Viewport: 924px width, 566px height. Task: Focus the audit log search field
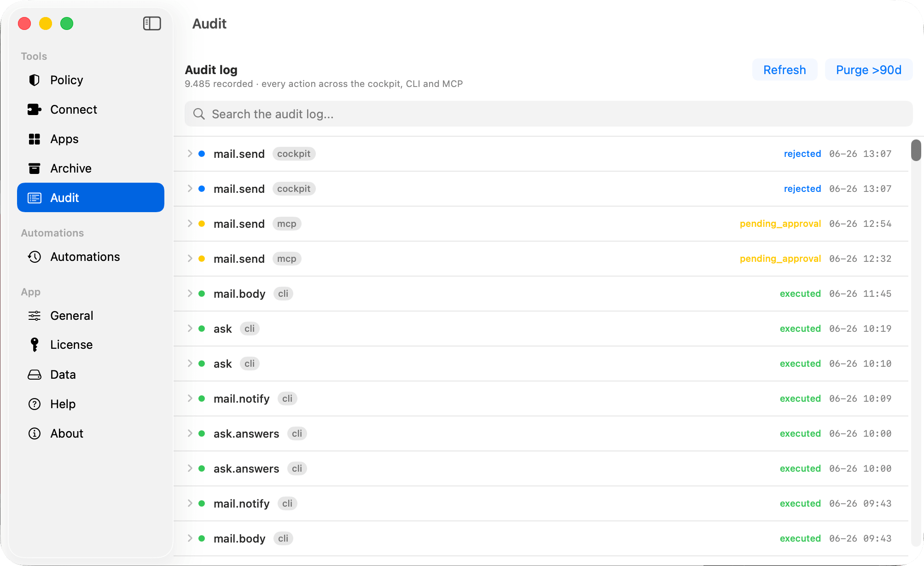(x=548, y=114)
